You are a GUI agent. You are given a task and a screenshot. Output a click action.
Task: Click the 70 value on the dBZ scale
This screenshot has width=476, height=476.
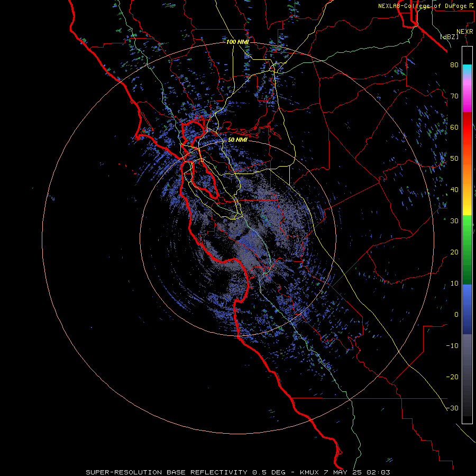[454, 96]
